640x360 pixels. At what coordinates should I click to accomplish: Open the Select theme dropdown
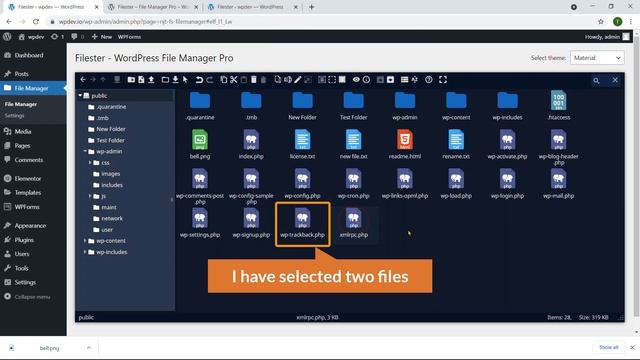coord(597,58)
